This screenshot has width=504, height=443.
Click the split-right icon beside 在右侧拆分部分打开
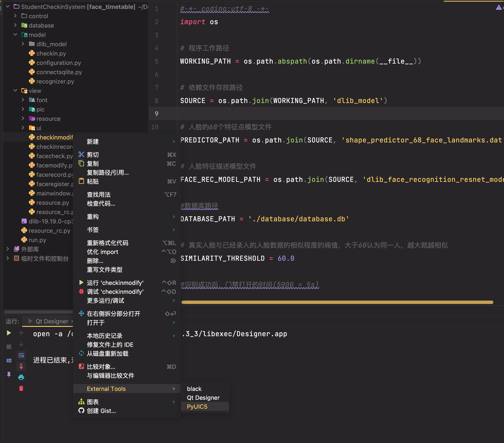81,313
